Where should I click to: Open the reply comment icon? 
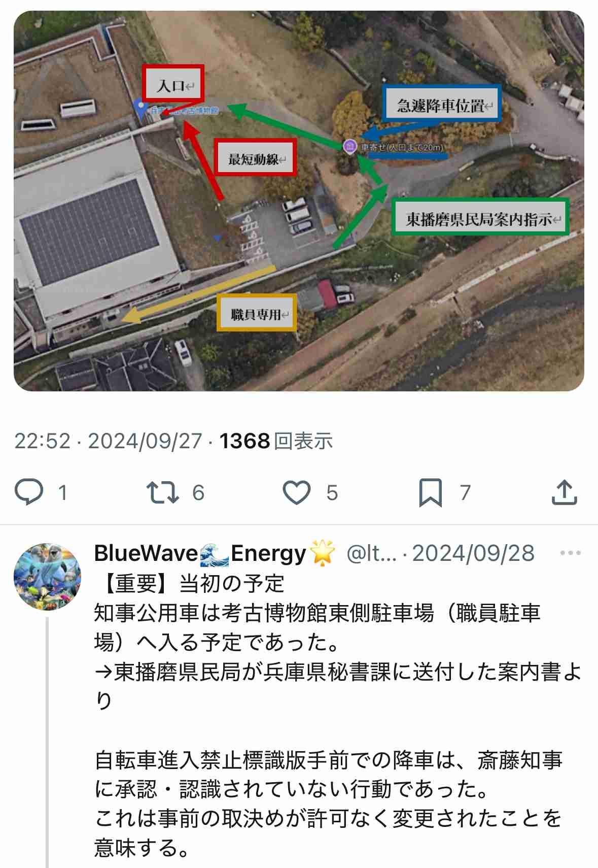pos(29,492)
